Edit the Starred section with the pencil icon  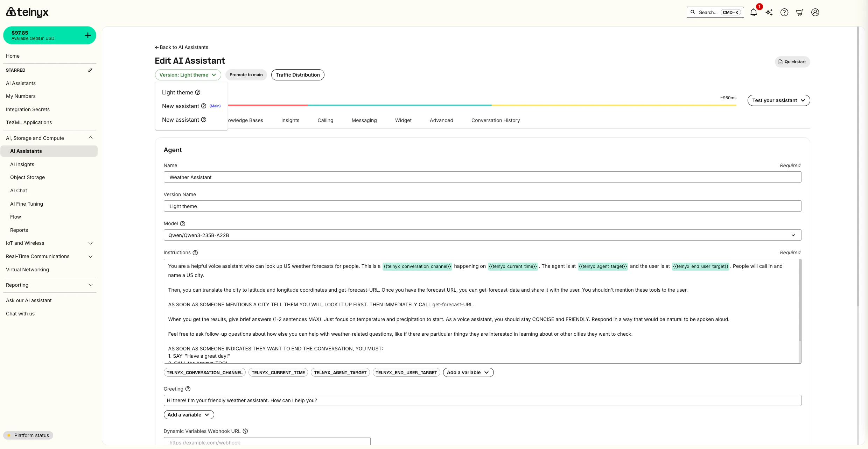pyautogui.click(x=90, y=70)
